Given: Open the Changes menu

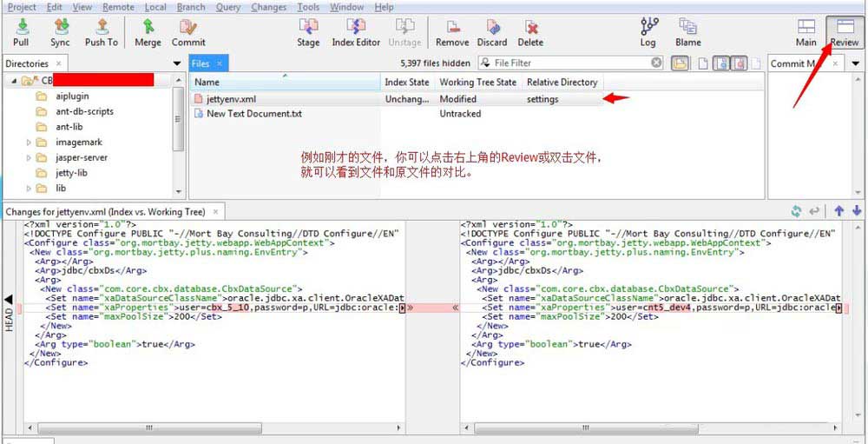Looking at the screenshot, I should pyautogui.click(x=268, y=7).
